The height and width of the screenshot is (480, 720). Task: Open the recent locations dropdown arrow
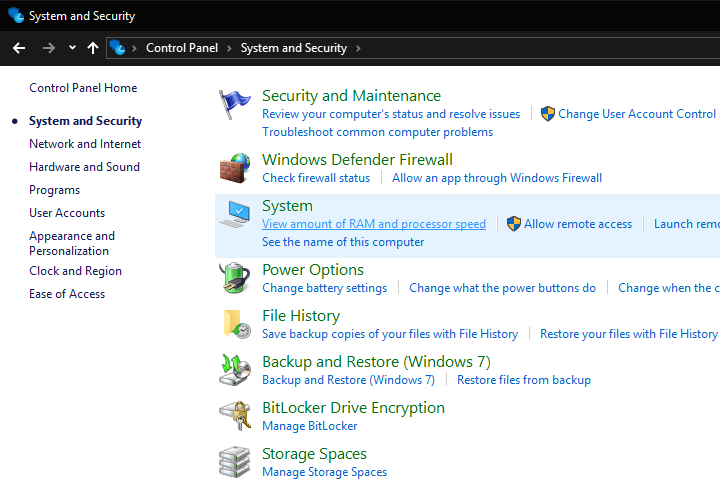pyautogui.click(x=72, y=47)
